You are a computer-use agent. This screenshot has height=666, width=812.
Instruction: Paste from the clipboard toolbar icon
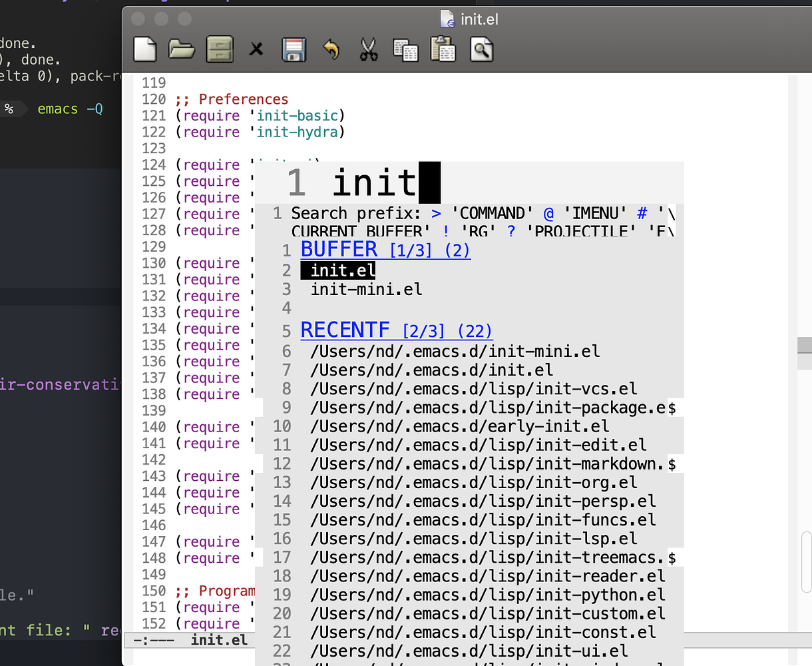coord(443,49)
